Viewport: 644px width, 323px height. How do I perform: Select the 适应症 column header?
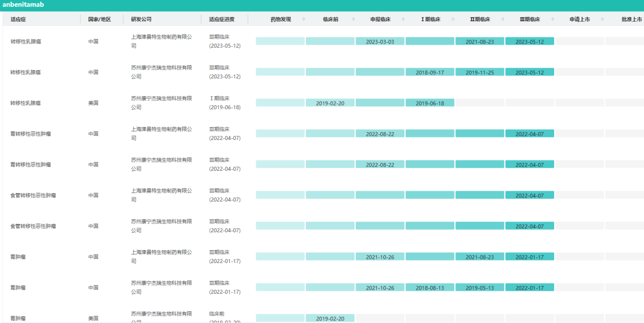(18, 19)
